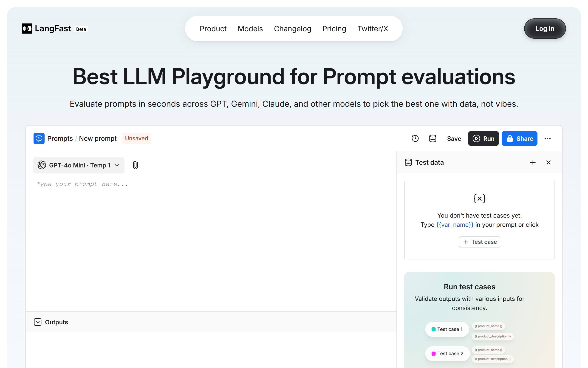Click the attach file paperclip icon

(135, 165)
